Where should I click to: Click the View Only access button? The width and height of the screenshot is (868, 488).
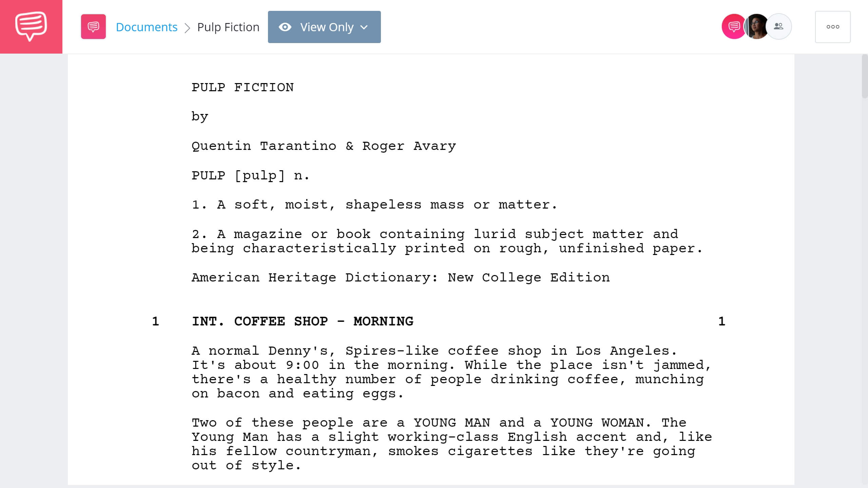pyautogui.click(x=324, y=27)
